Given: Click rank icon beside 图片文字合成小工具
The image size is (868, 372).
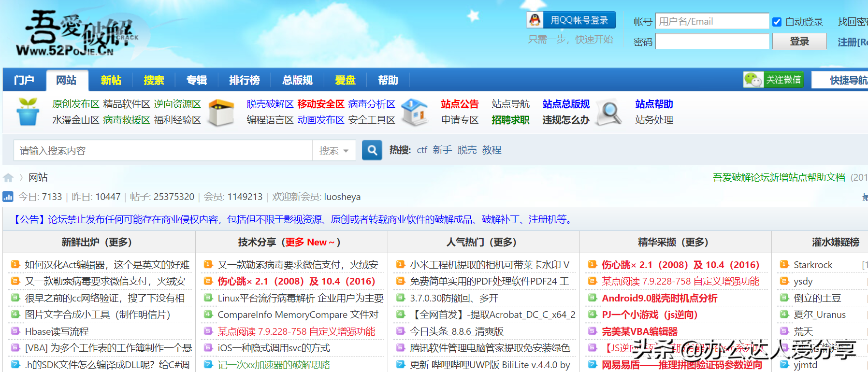Looking at the screenshot, I should 15,315.
